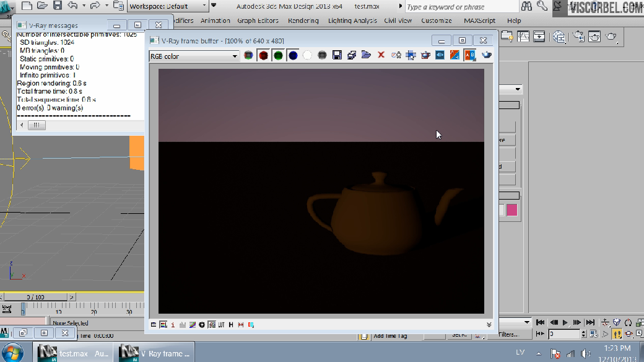The height and width of the screenshot is (362, 644).
Task: Click the H history icon in VFB
Action: click(x=231, y=325)
